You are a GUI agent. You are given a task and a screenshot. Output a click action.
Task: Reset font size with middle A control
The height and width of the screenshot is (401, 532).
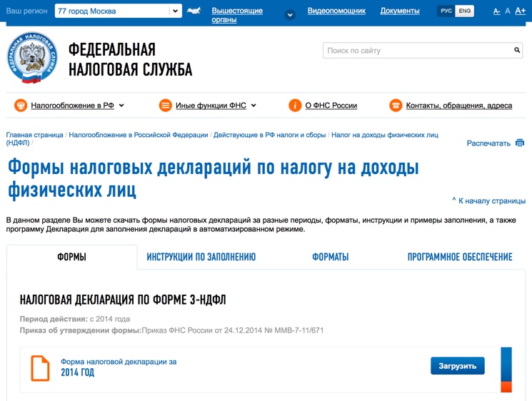pos(508,11)
